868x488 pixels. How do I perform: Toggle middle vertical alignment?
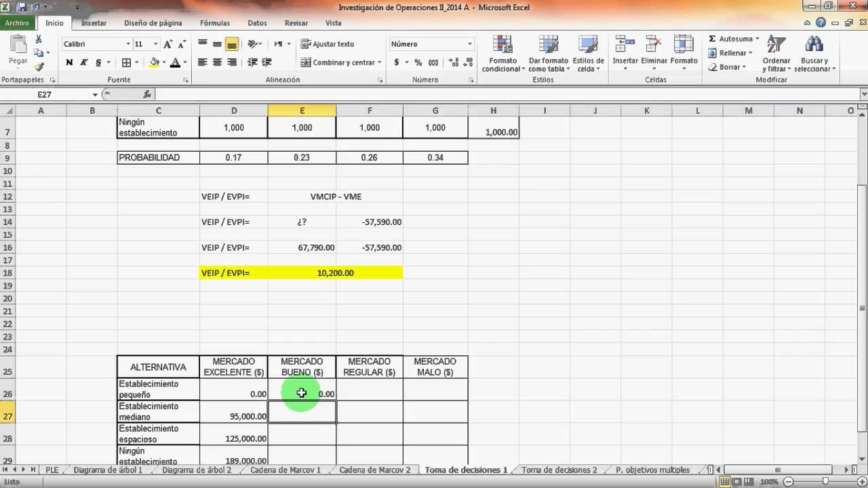click(x=217, y=44)
